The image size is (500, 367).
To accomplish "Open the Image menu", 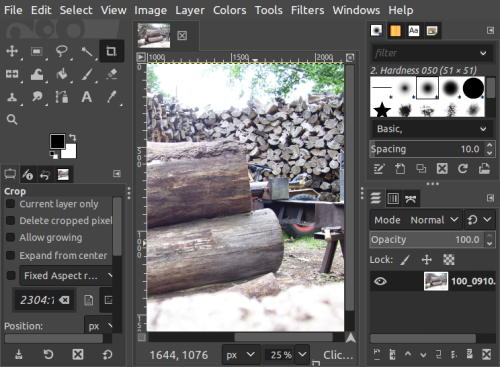I will pos(150,10).
